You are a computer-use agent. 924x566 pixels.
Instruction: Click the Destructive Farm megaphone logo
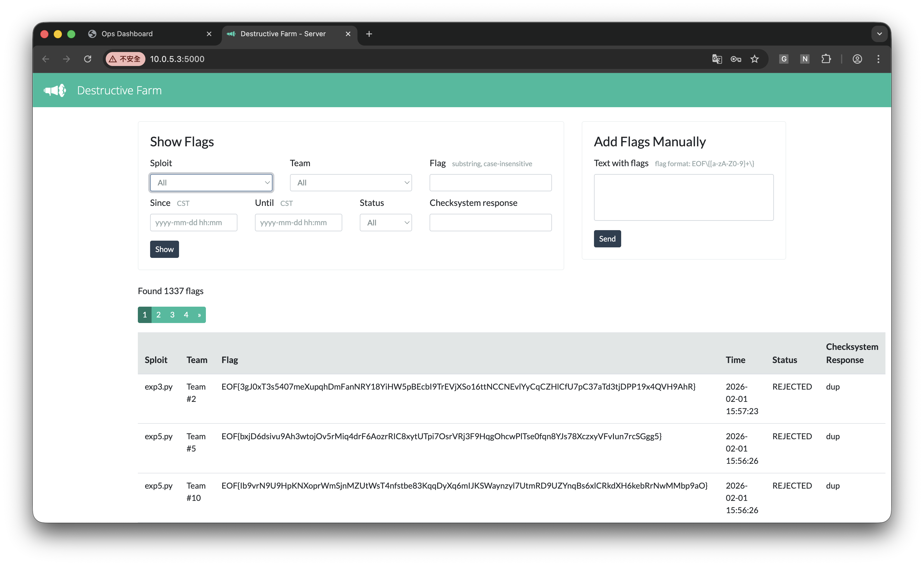55,91
